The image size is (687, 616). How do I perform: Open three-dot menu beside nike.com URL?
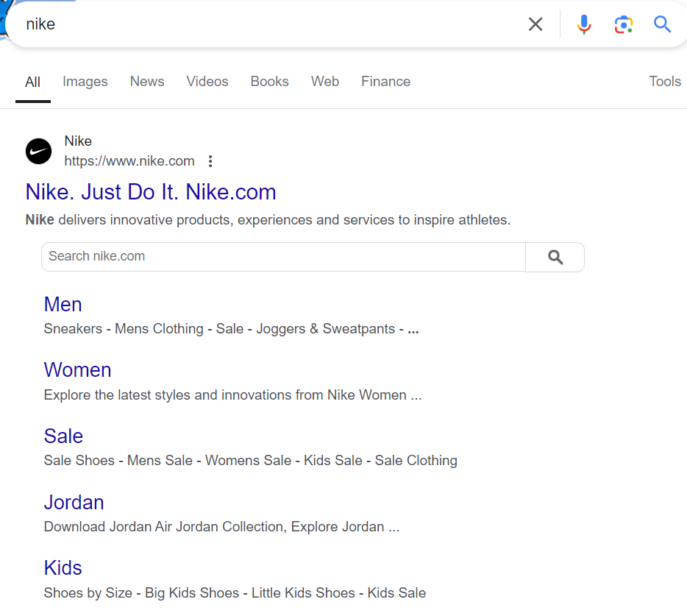pyautogui.click(x=210, y=161)
